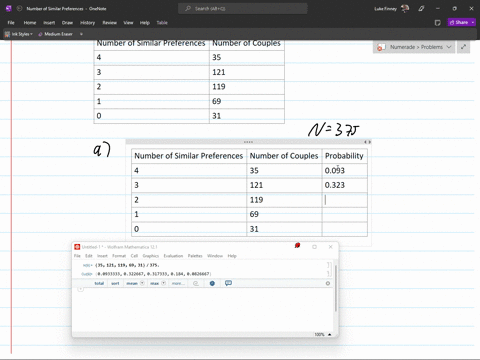Viewport: 480px width, 360px height.
Task: Click the Mathematica vertical scrollbar
Action: (x=336, y=288)
